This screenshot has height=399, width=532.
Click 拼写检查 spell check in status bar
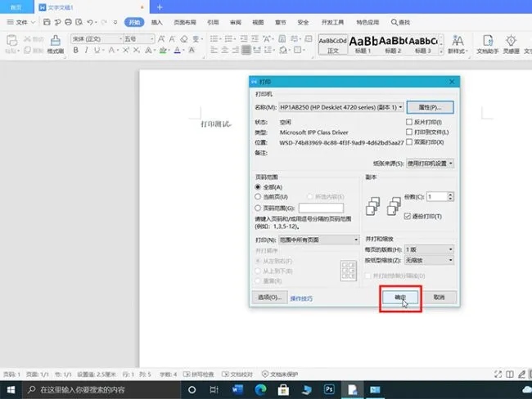click(x=199, y=374)
